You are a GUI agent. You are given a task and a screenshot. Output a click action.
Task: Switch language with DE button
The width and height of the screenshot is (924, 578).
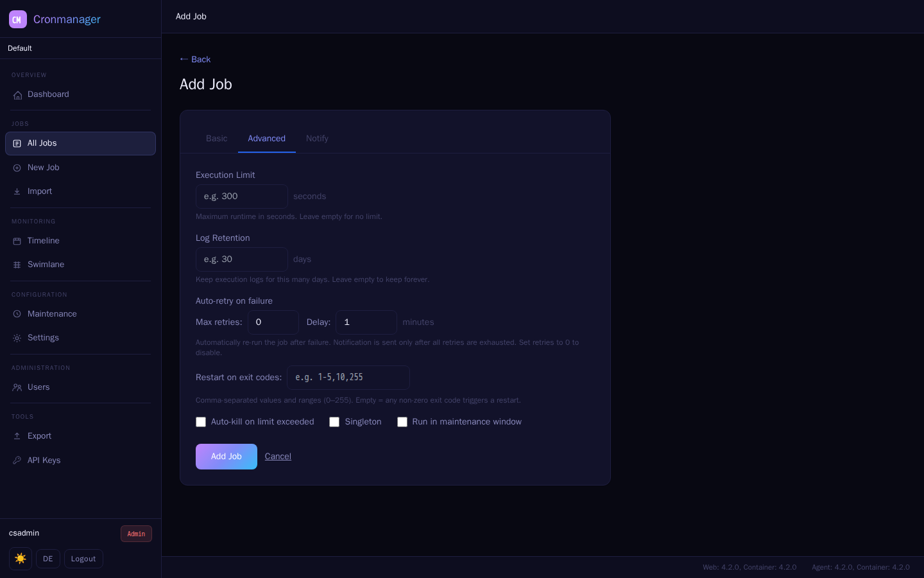tap(48, 559)
